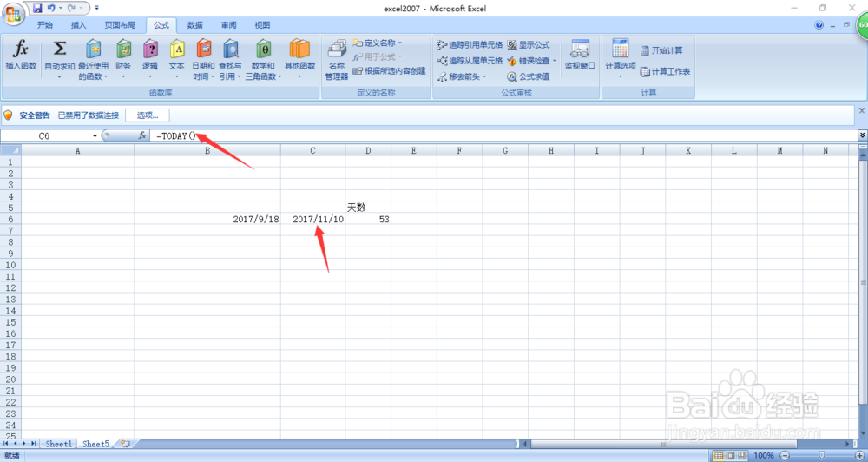Select cell containing 2017/11/10
868x462 pixels.
(x=312, y=220)
